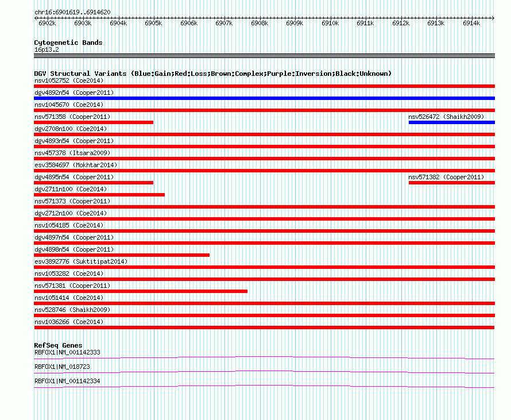511x420 pixels.
Task: Click the RBFOX1|NM_001142333 gene label
Action: tap(67, 353)
